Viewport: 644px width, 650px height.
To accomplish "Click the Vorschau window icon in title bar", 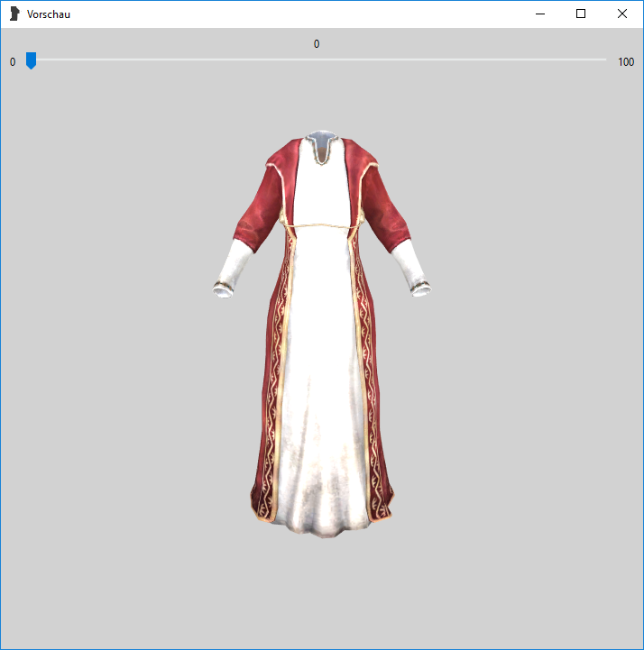I will (14, 14).
